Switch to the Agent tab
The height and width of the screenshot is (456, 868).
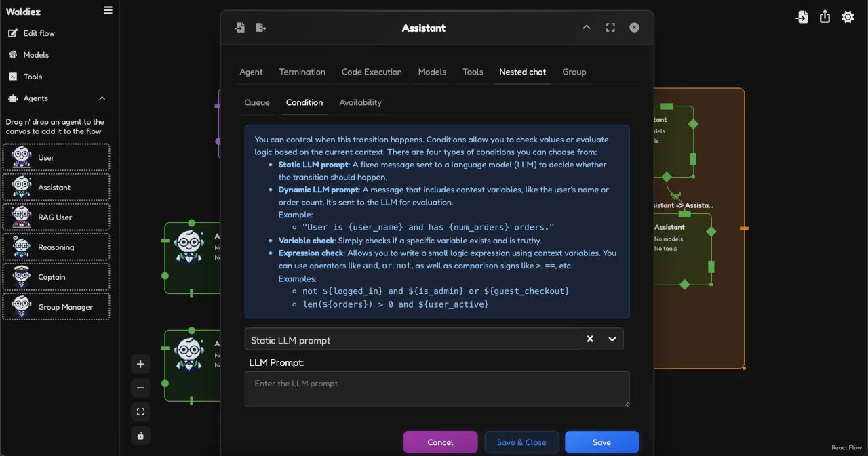coord(251,72)
